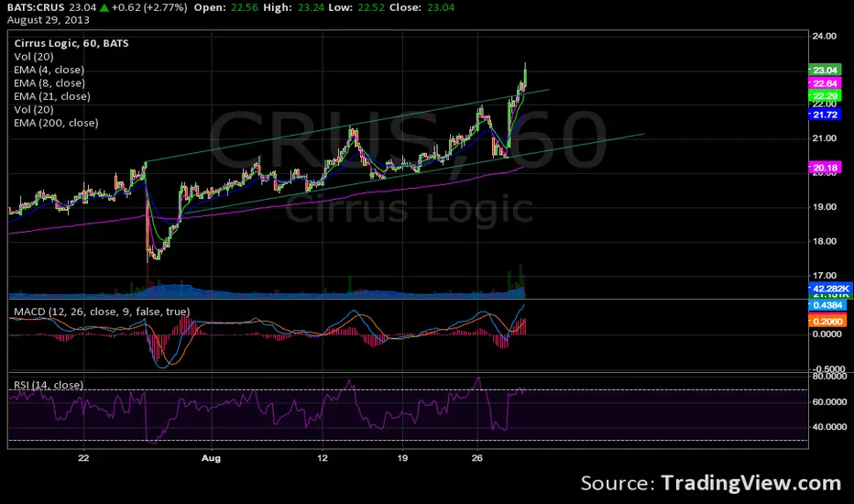
Task: Click the Source: TradingView.com text
Action: click(x=711, y=483)
